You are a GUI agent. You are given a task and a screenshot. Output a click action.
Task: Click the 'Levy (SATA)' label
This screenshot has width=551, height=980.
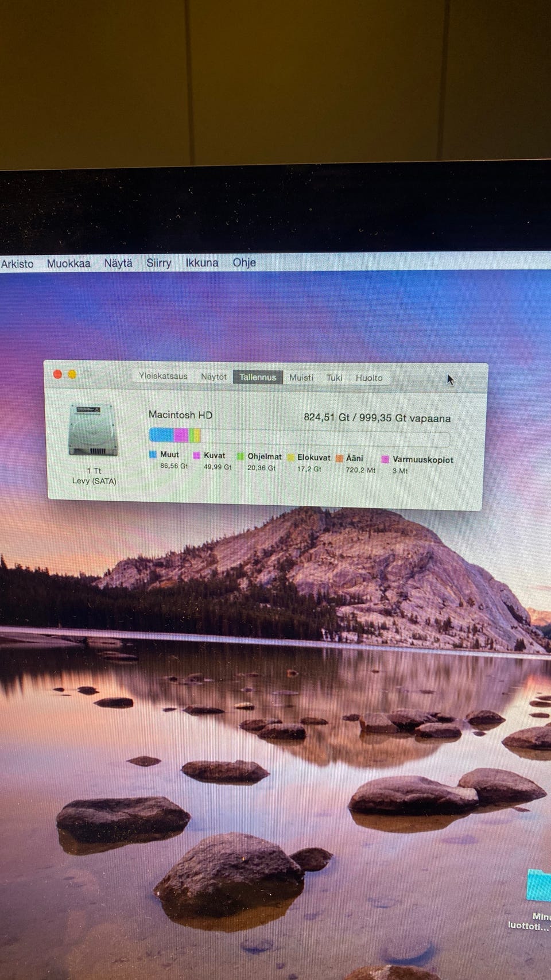tap(94, 481)
